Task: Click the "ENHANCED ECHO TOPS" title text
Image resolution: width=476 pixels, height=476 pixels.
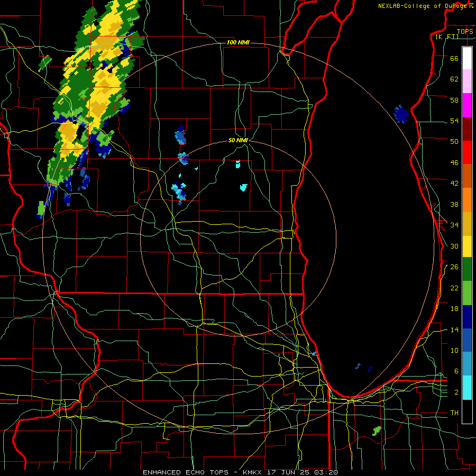Action: coord(186,472)
